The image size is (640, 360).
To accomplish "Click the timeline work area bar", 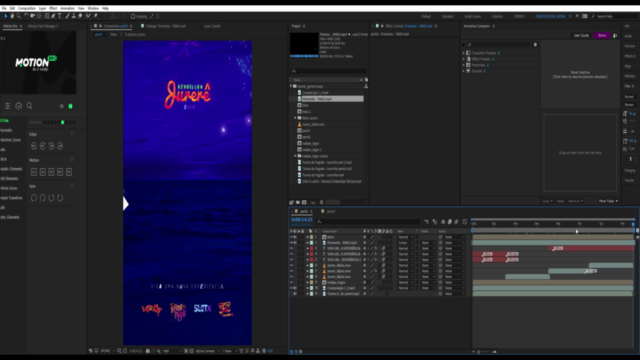I will pyautogui.click(x=553, y=231).
